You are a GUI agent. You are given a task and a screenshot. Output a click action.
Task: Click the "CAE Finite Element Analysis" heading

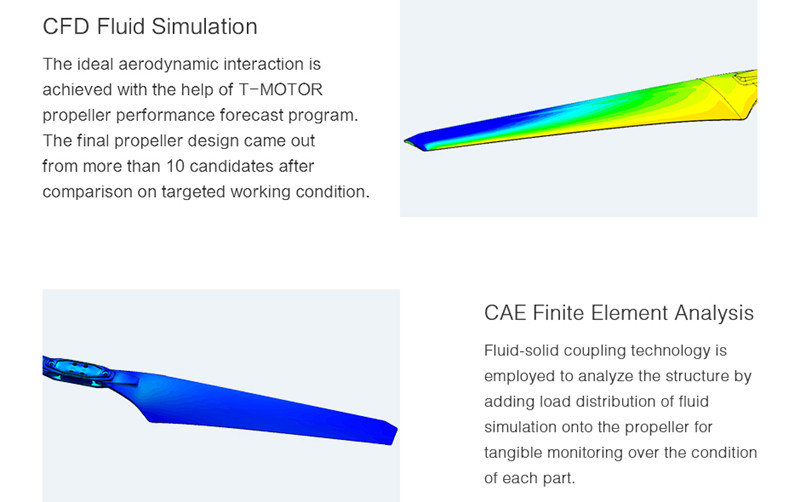(618, 313)
